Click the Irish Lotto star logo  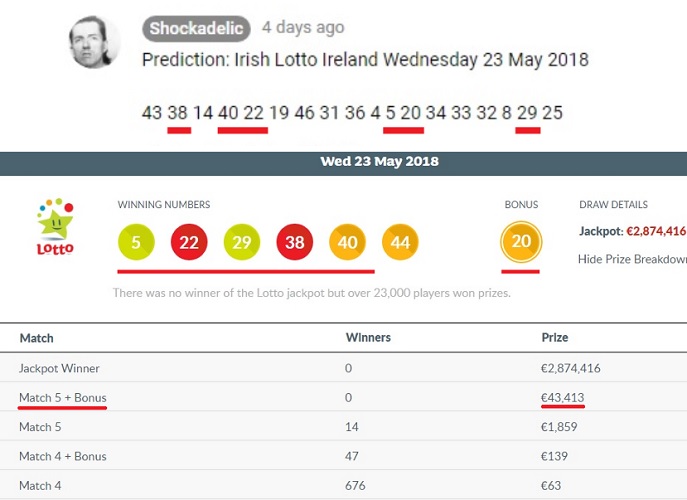click(x=54, y=229)
